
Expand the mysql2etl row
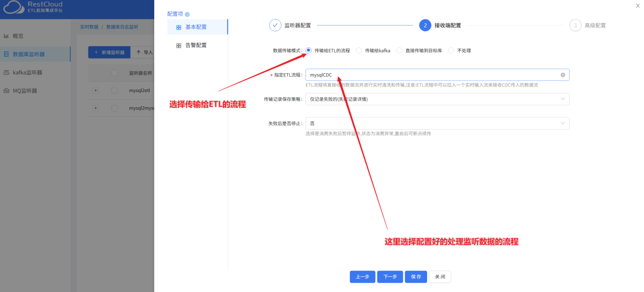[x=95, y=90]
